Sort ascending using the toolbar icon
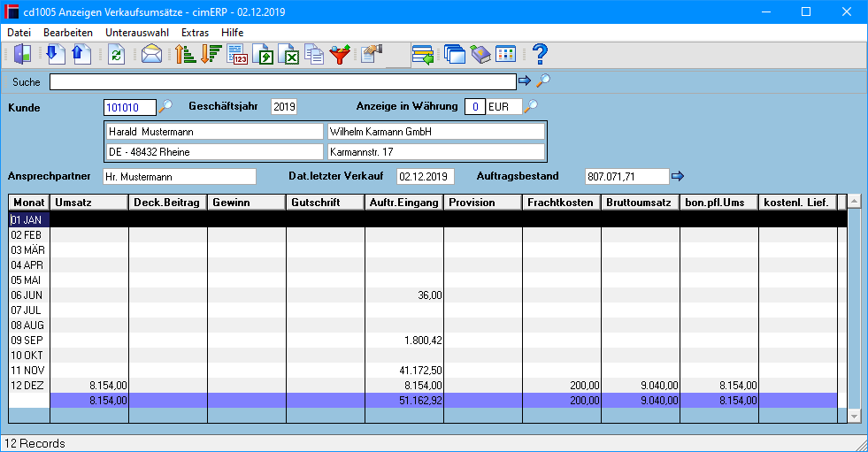 tap(186, 55)
